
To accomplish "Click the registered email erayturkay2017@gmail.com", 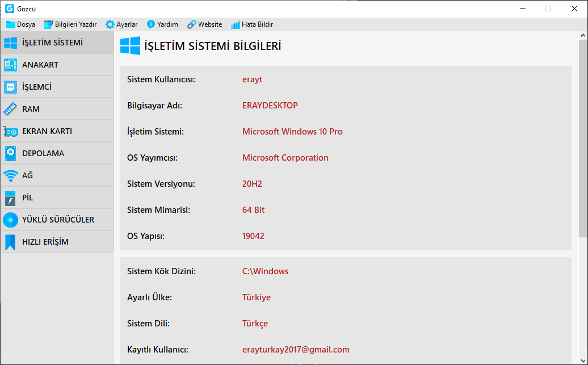I will click(x=296, y=350).
